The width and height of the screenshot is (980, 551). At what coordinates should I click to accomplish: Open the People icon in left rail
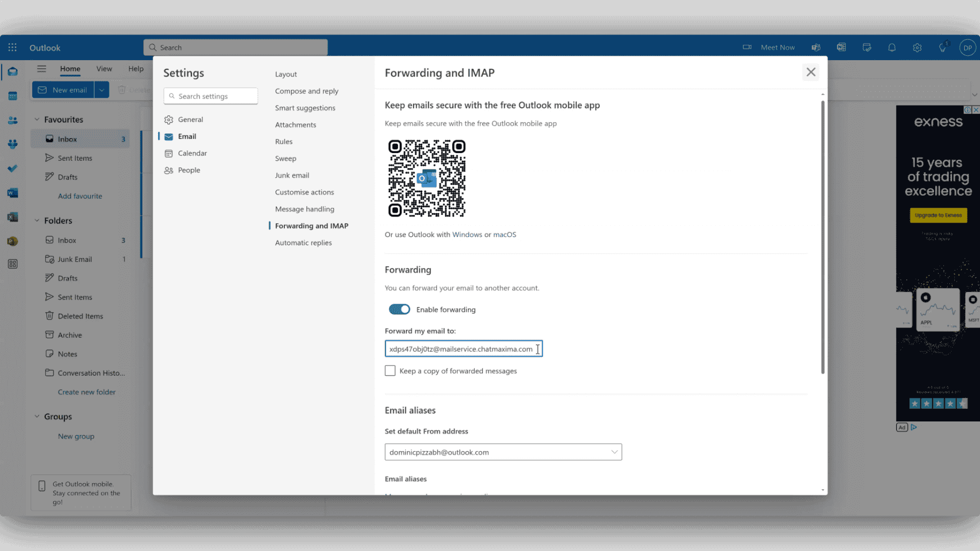13,120
